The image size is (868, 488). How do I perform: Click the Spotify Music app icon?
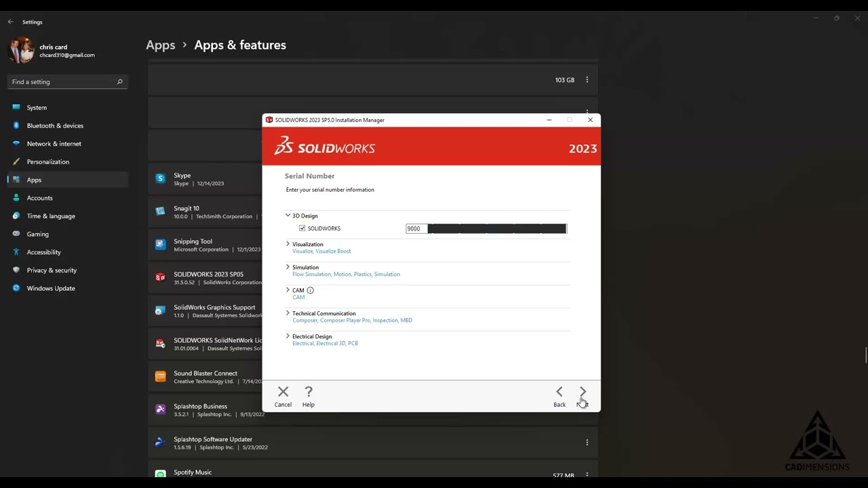(160, 474)
